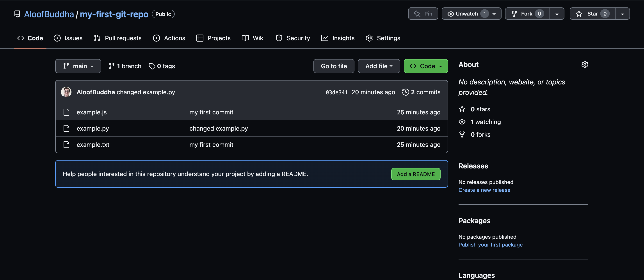
Task: Open the main branch selector
Action: pos(78,66)
